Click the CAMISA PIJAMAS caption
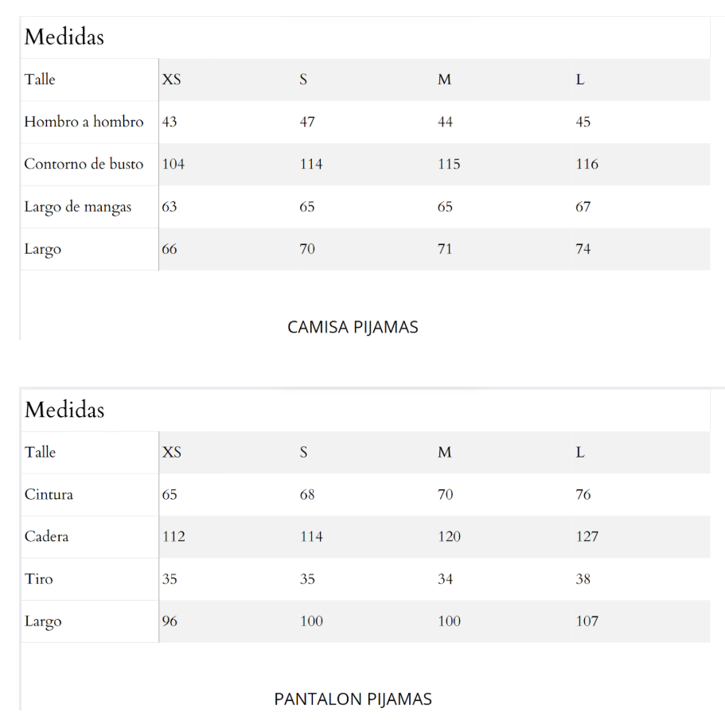 tap(353, 327)
